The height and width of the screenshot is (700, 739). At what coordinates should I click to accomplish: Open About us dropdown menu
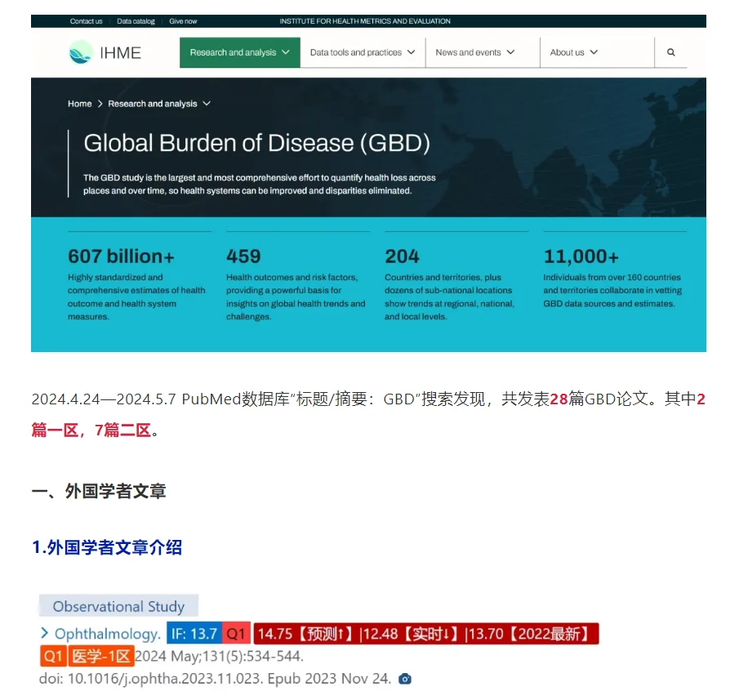(x=573, y=52)
